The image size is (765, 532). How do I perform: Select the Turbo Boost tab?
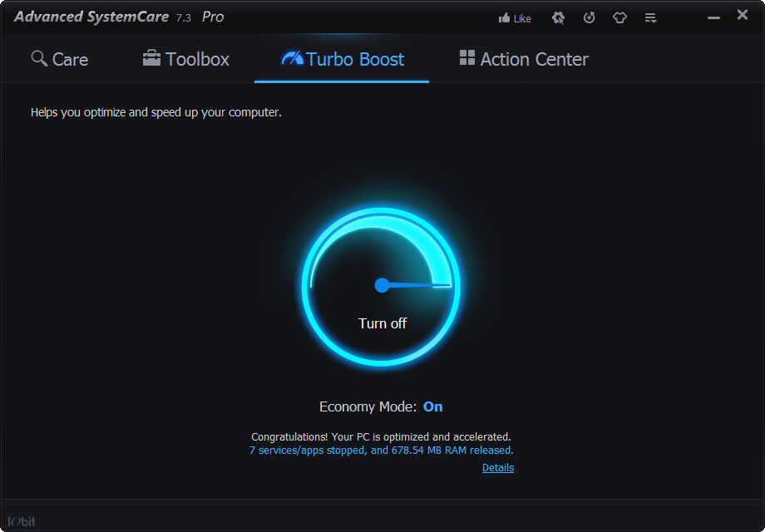[343, 59]
